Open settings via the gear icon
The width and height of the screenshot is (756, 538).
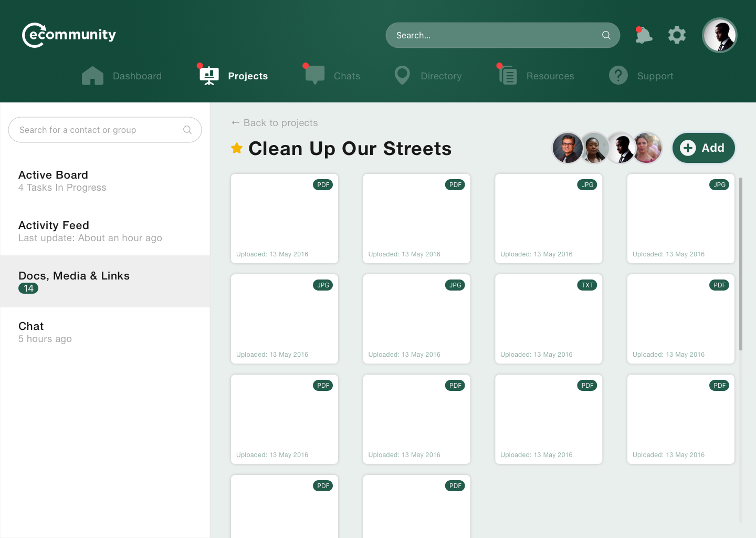click(x=677, y=35)
